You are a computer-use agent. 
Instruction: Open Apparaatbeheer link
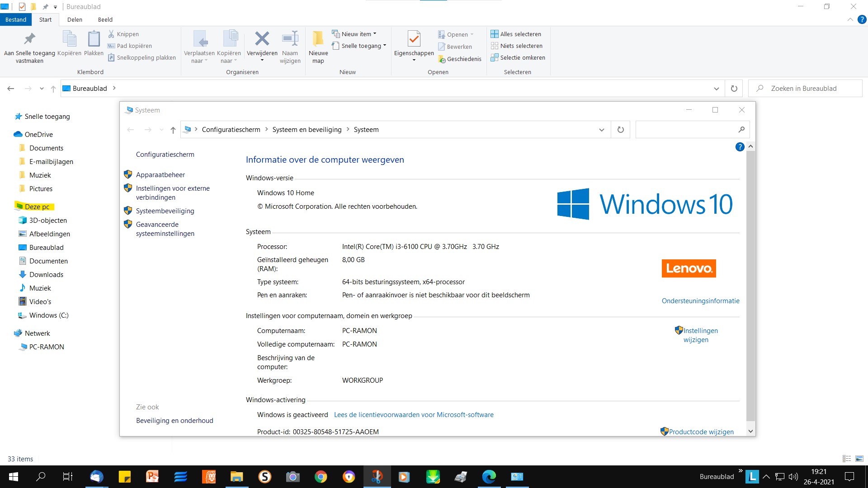tap(160, 175)
